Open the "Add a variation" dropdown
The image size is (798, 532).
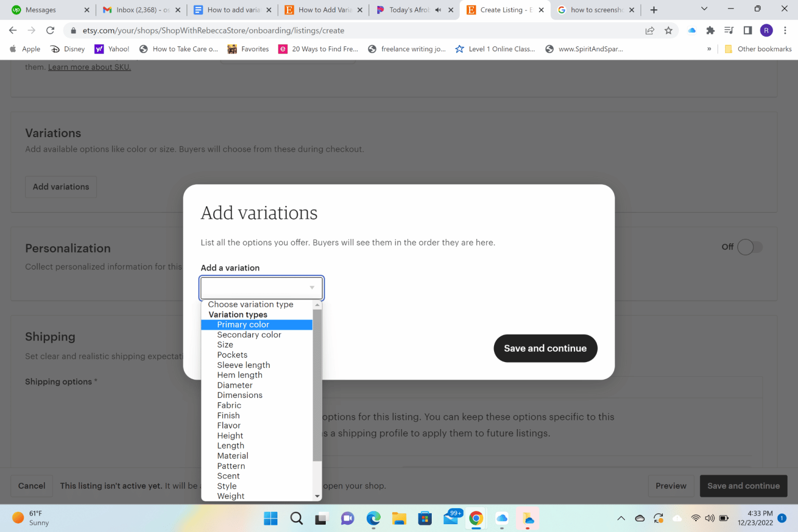click(261, 287)
